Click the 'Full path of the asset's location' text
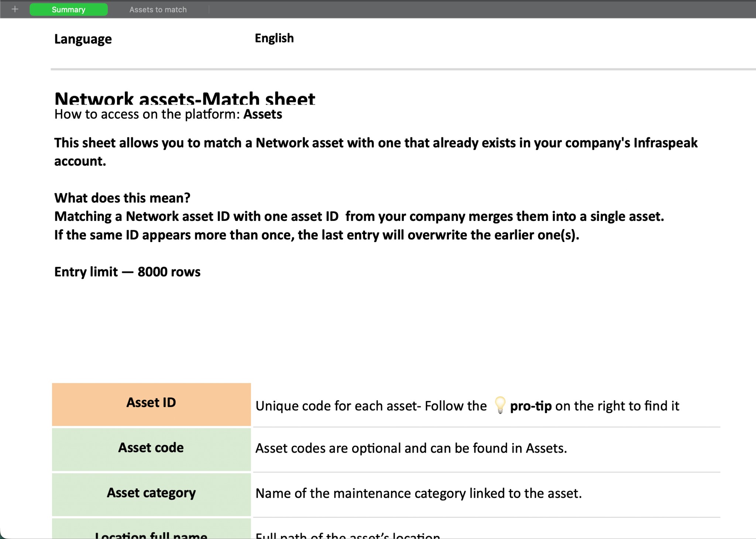The width and height of the screenshot is (756, 539). coord(347,535)
